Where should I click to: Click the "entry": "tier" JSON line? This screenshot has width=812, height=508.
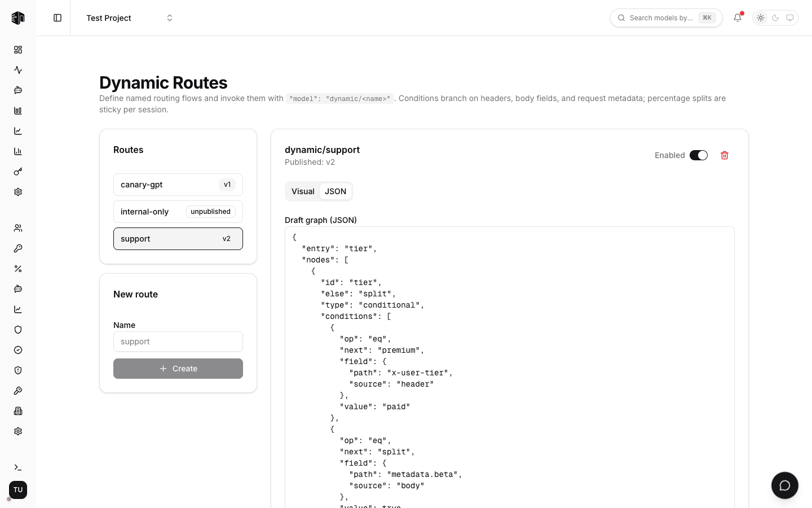point(339,248)
